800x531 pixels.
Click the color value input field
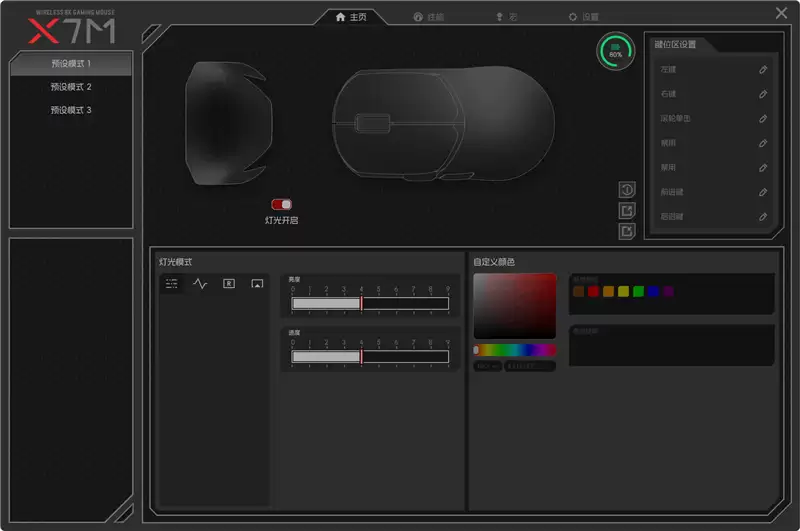(x=530, y=366)
